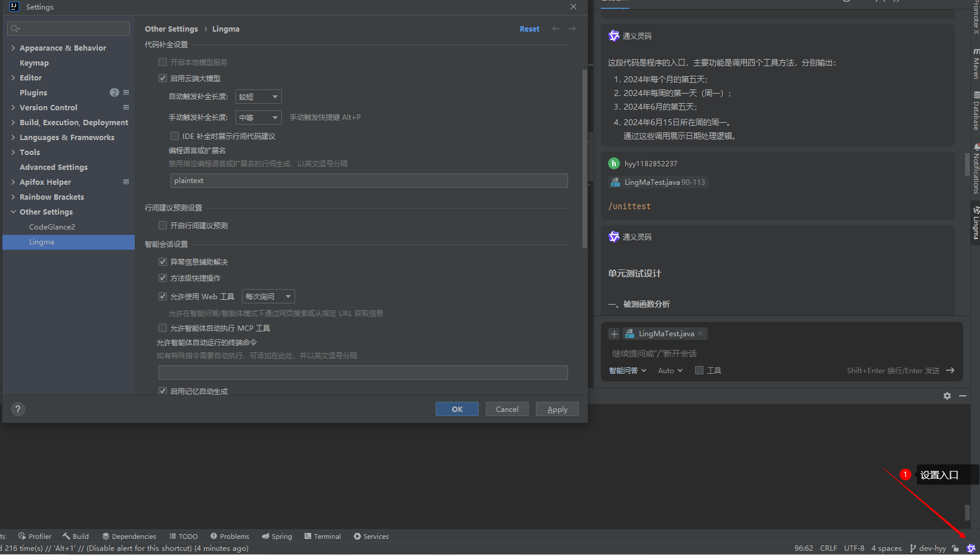
Task: Click Cancel button in Settings
Action: 507,409
